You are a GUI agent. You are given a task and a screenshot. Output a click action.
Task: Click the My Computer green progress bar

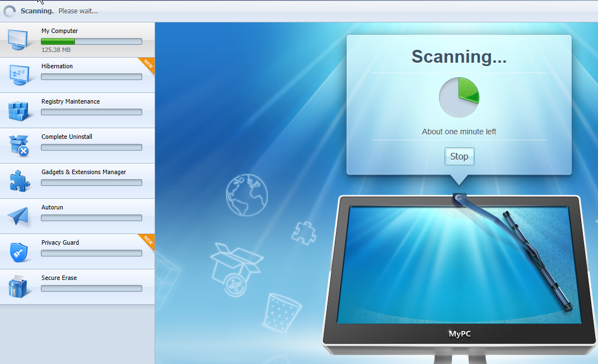[91, 41]
